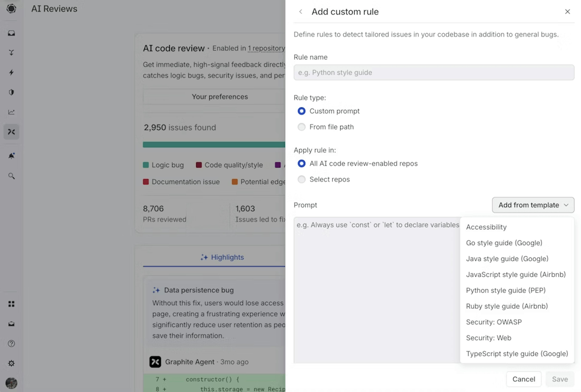The image size is (581, 392).
Task: Select Custom prompt rule type
Action: (302, 111)
